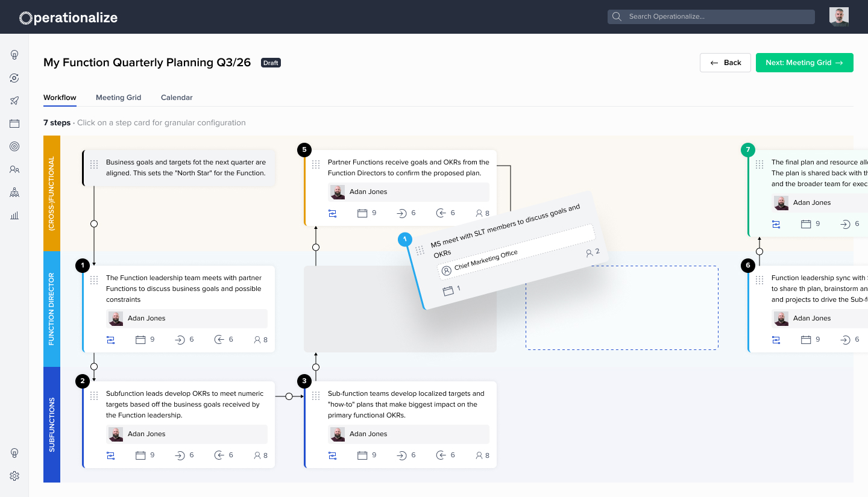The height and width of the screenshot is (497, 868).
Task: Click drag handle on Subfunction leads card
Action: [94, 395]
